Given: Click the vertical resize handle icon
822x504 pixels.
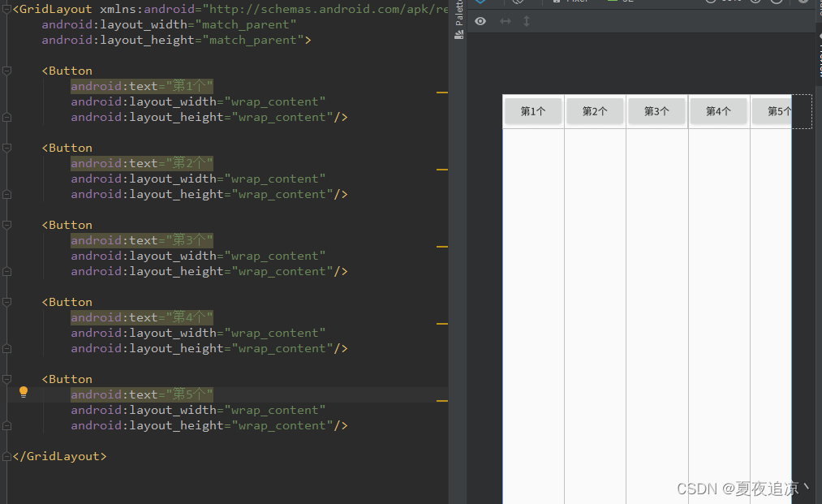Looking at the screenshot, I should click(x=527, y=21).
